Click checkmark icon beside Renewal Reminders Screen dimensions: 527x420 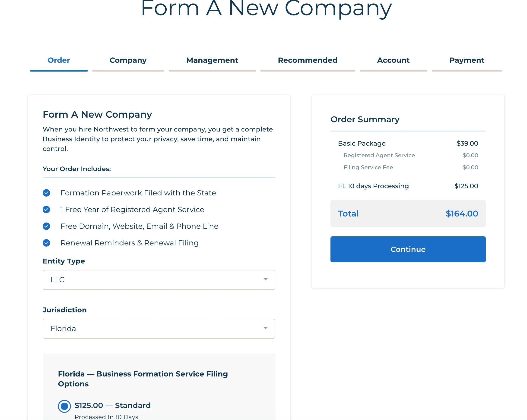pyautogui.click(x=46, y=243)
